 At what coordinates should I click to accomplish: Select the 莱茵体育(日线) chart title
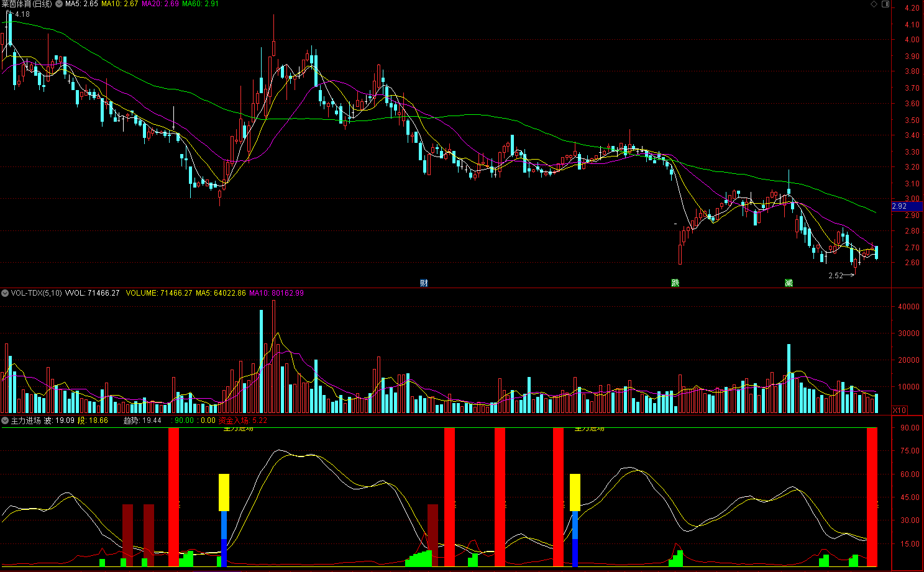click(27, 4)
